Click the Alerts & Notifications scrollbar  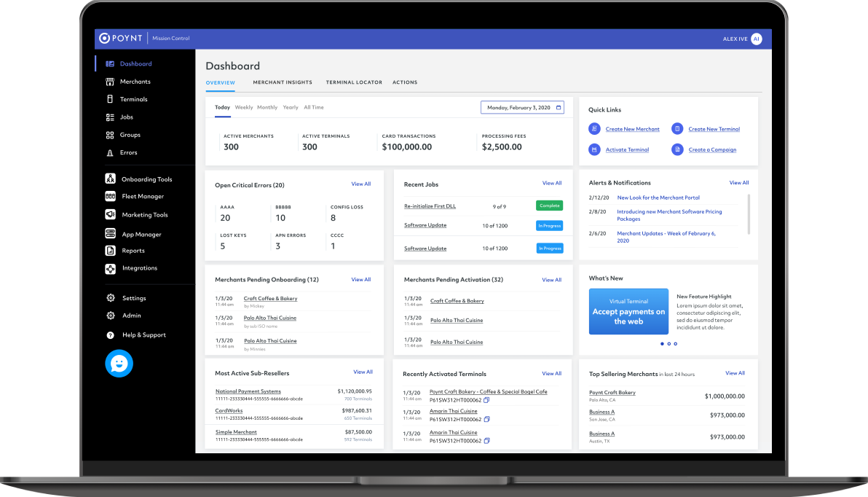(x=749, y=214)
